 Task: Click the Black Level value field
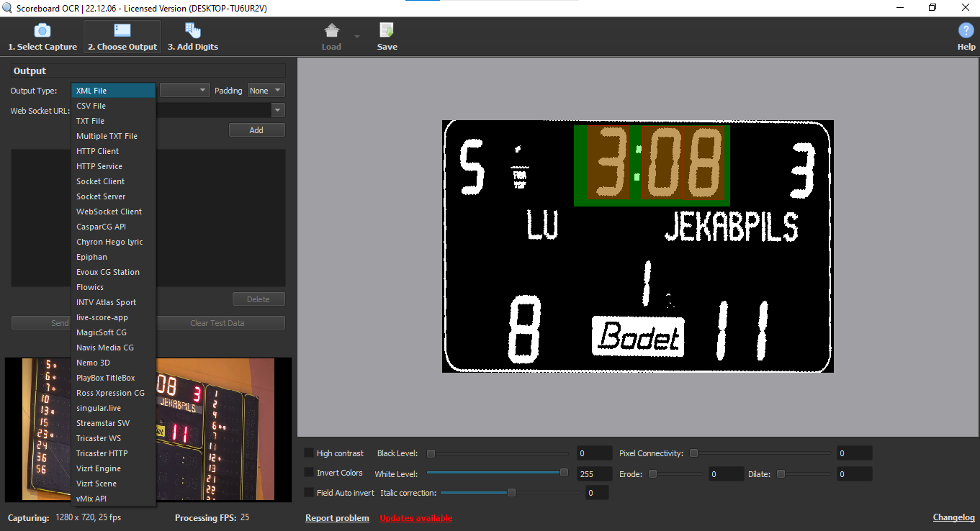pos(594,453)
